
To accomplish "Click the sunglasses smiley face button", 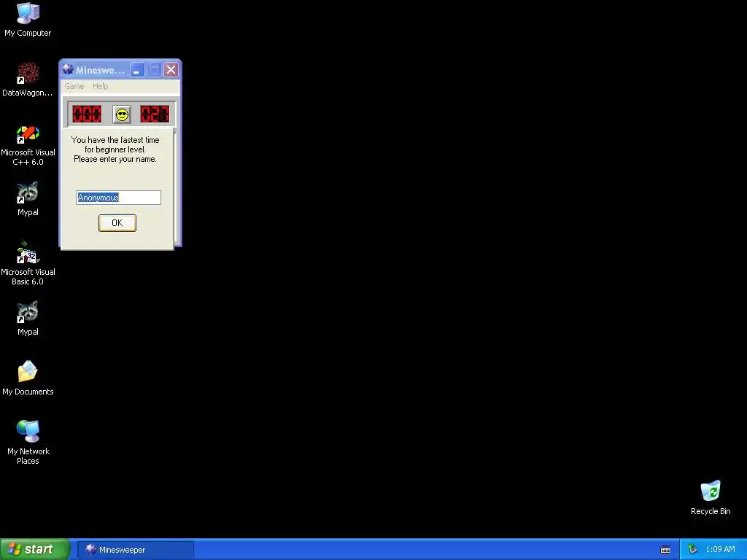I will (122, 114).
